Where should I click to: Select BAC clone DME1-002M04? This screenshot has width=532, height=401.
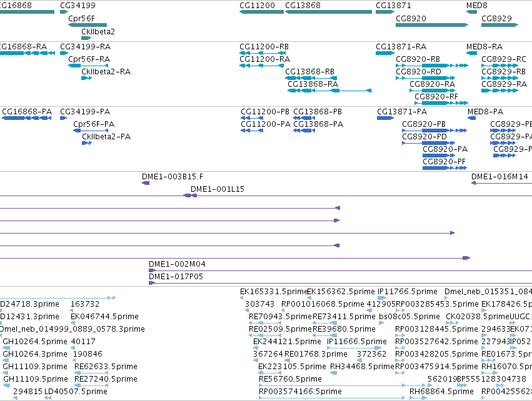[340, 270]
